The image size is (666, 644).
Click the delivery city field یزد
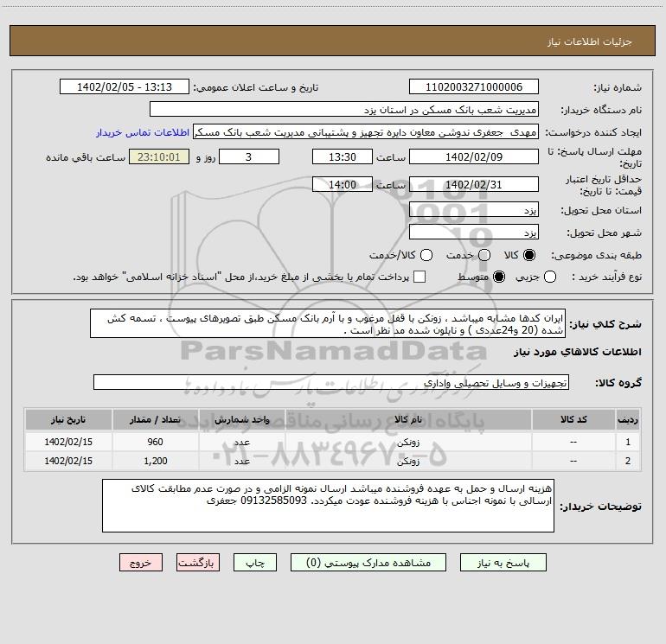coord(474,233)
